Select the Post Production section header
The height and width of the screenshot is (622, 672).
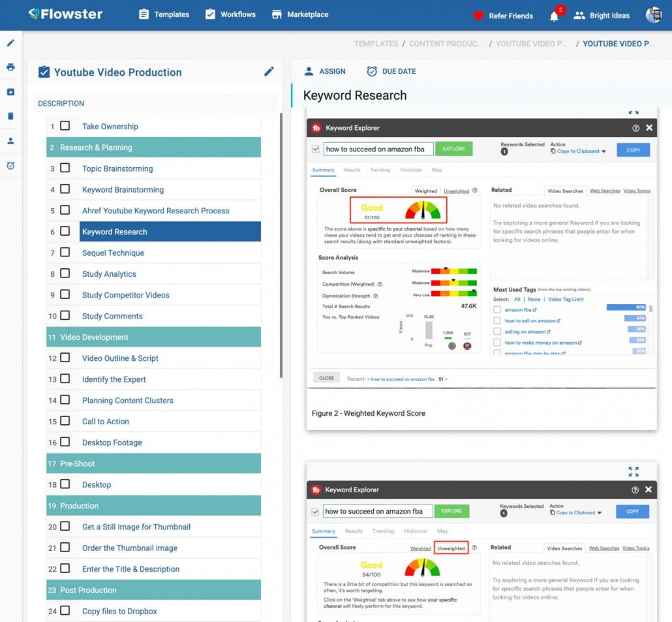(153, 590)
